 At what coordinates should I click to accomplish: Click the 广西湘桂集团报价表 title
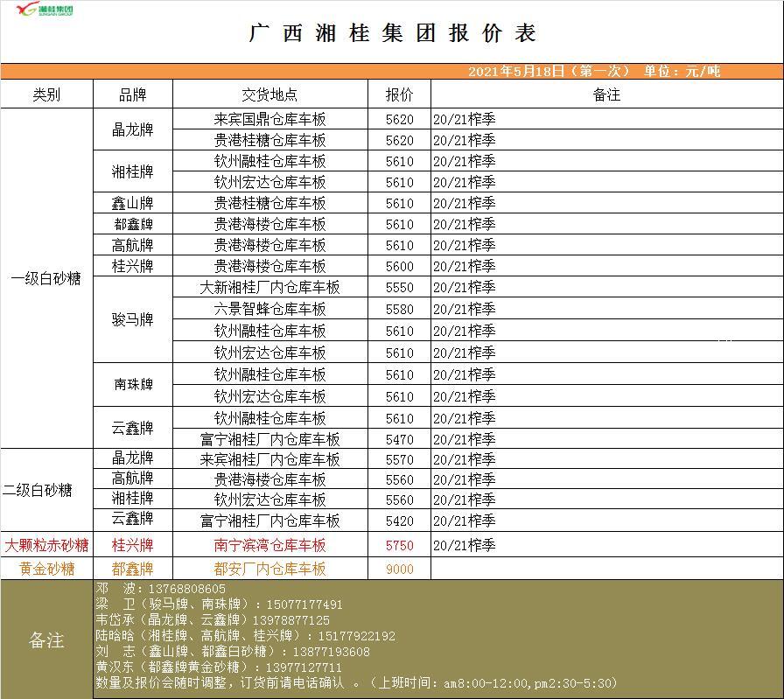click(392, 33)
